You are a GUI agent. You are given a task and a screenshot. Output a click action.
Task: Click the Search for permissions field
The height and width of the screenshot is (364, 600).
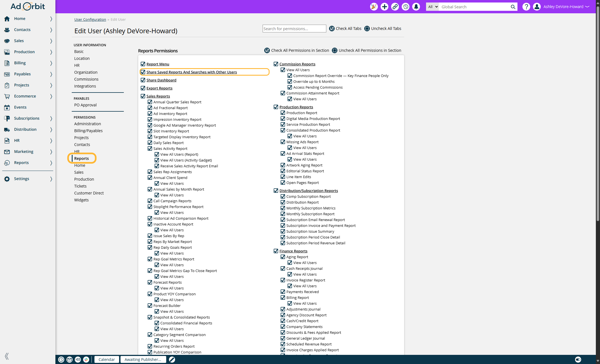[294, 29]
